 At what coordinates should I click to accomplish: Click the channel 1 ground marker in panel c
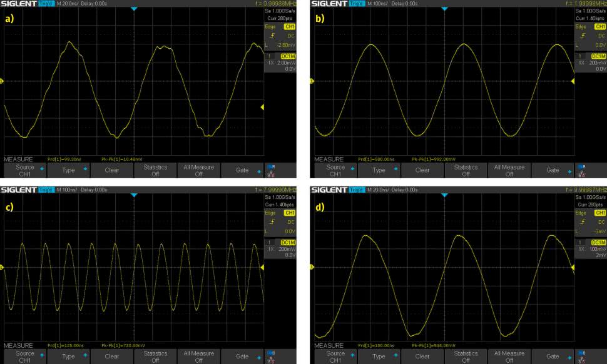2,268
